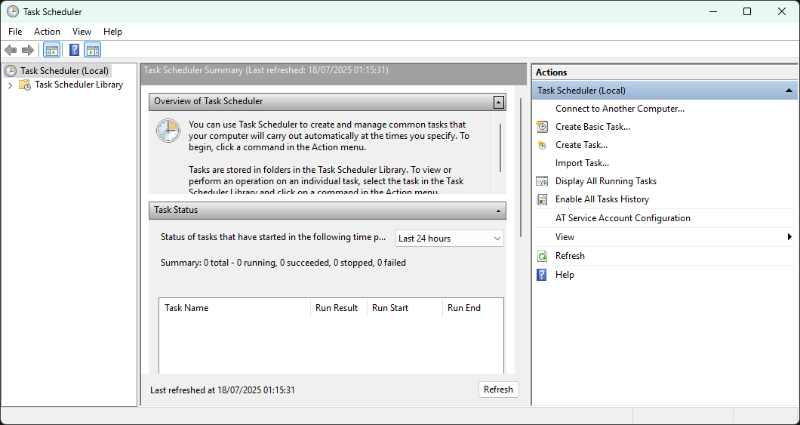
Task: Click the Create Basic Task icon
Action: pyautogui.click(x=542, y=127)
